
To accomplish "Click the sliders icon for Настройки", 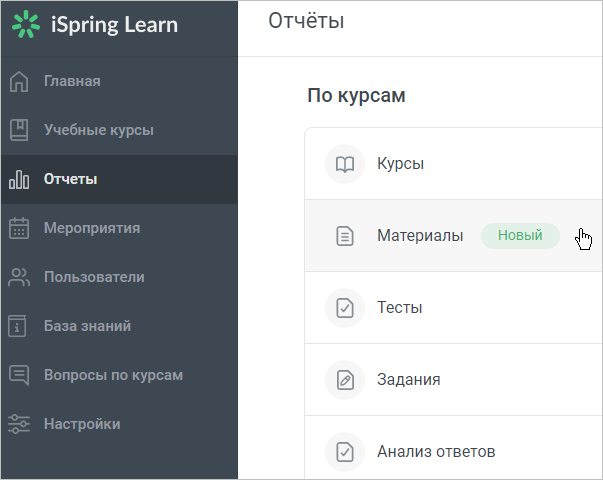I will coord(19,424).
